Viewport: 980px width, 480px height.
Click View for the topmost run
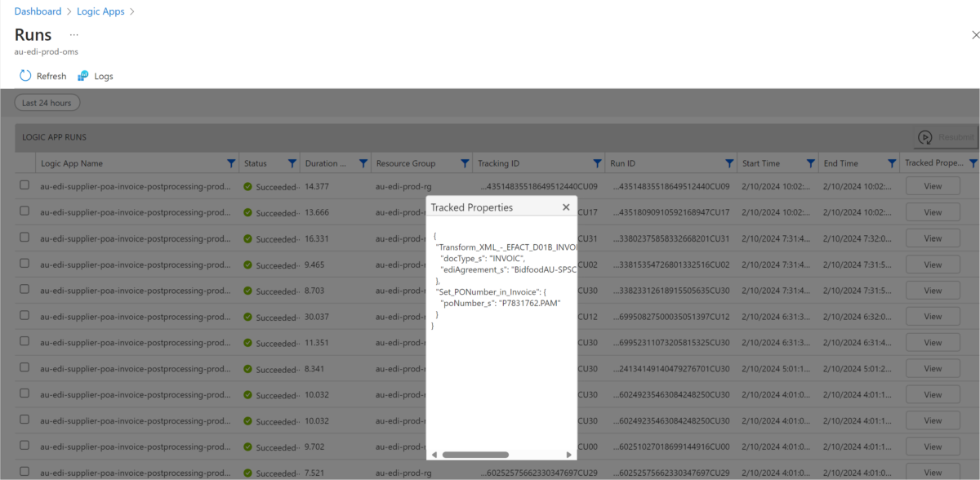[x=933, y=185]
